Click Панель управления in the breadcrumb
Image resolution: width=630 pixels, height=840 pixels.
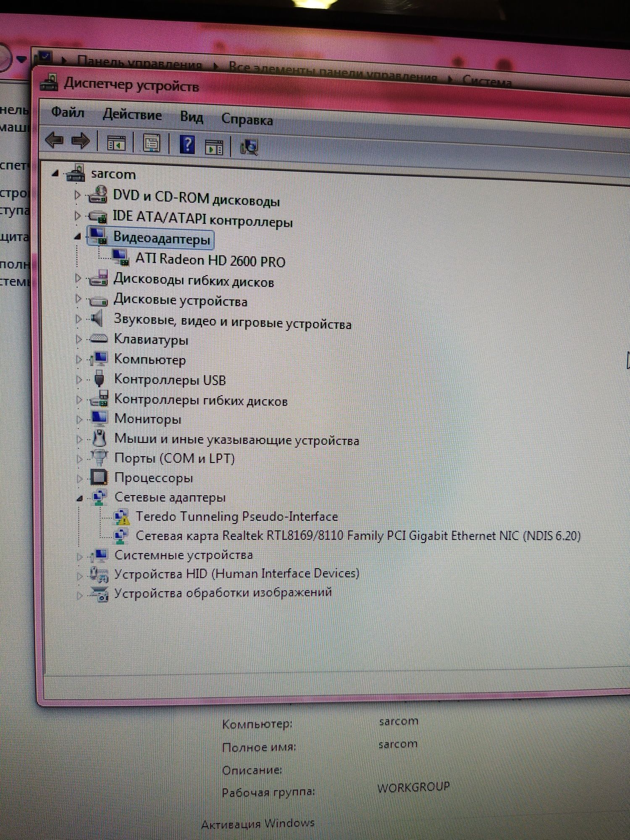(x=140, y=63)
